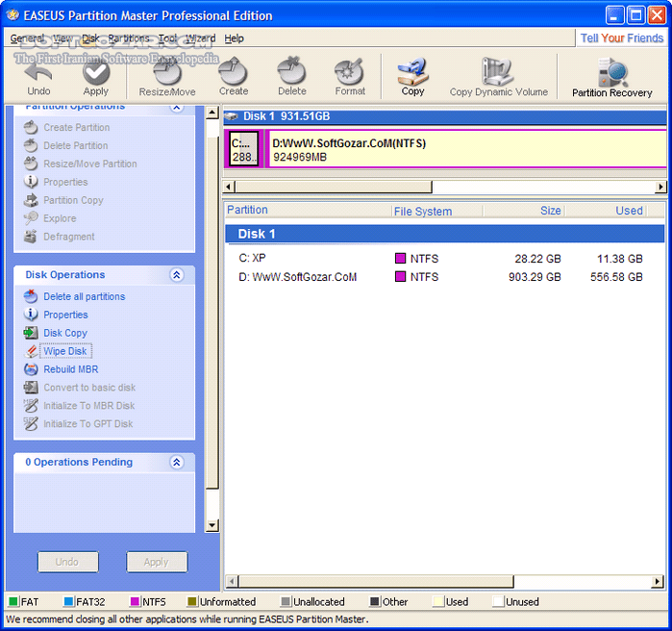Click the sidebar scroll down arrow

click(212, 525)
